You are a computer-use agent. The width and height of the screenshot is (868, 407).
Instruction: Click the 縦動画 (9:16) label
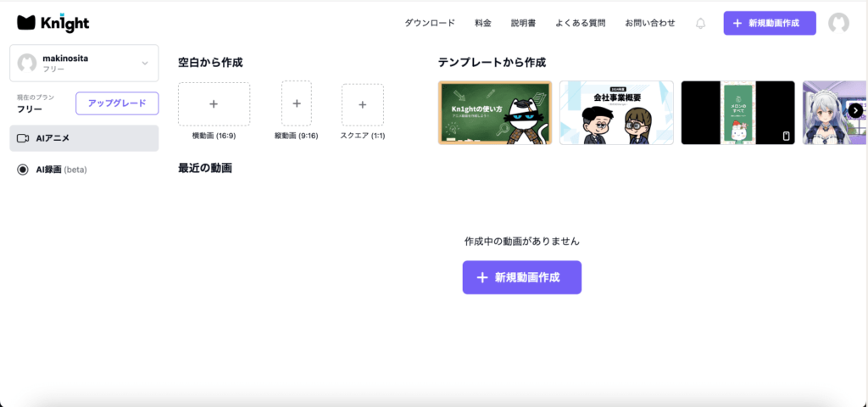(x=296, y=136)
